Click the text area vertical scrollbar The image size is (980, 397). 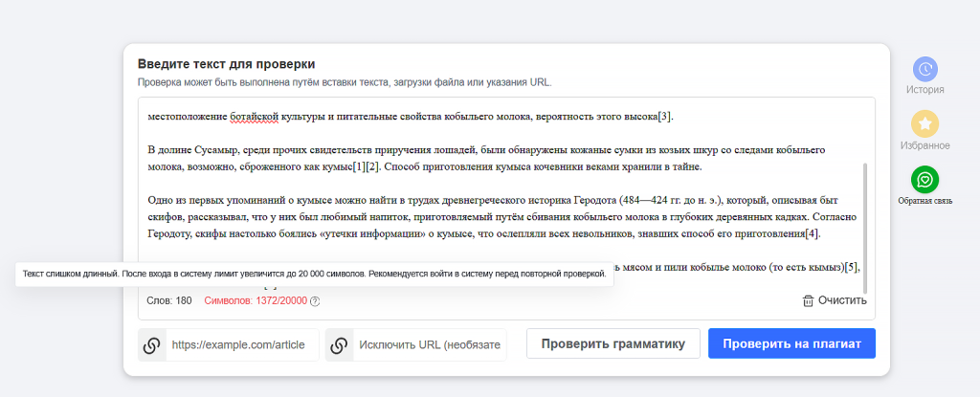865,229
